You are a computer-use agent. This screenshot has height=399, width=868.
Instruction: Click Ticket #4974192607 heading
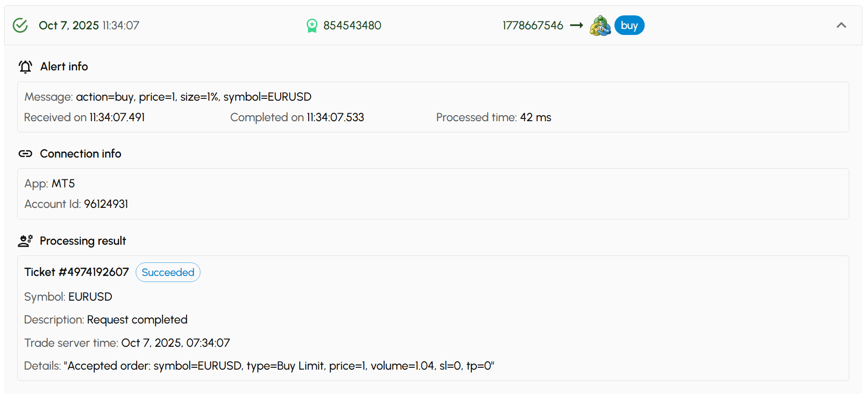(76, 272)
